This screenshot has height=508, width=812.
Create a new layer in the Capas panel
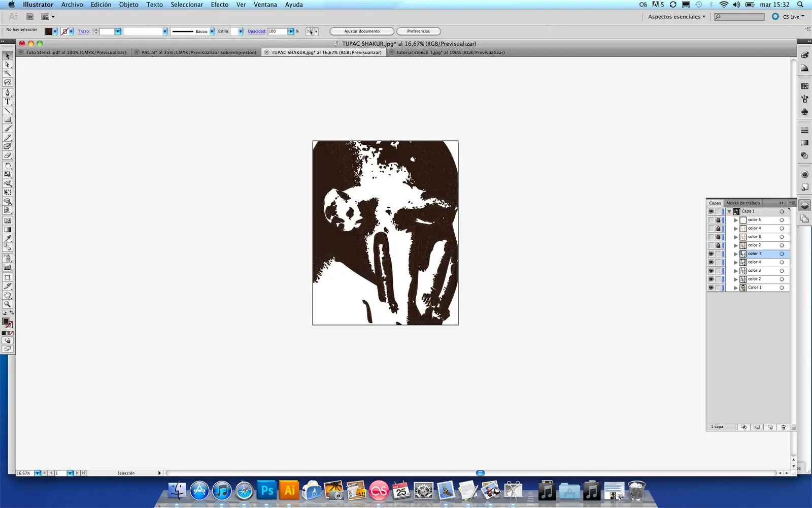[770, 427]
